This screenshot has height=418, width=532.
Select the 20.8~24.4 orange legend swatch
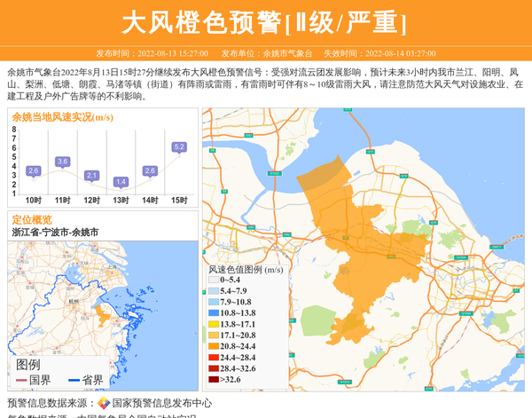[x=213, y=347]
